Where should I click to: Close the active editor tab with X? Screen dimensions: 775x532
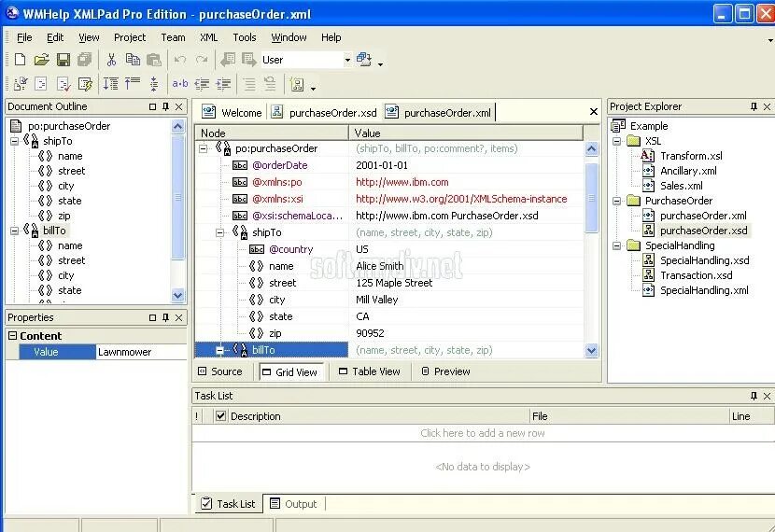tap(594, 112)
